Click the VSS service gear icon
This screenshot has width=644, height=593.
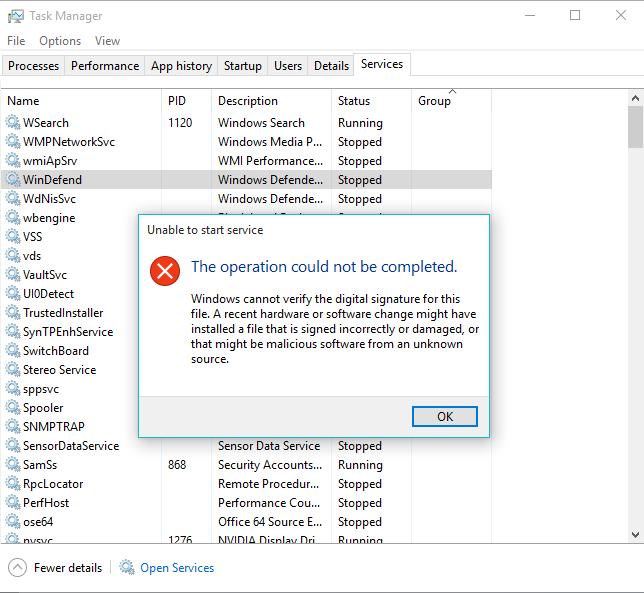pyautogui.click(x=13, y=237)
